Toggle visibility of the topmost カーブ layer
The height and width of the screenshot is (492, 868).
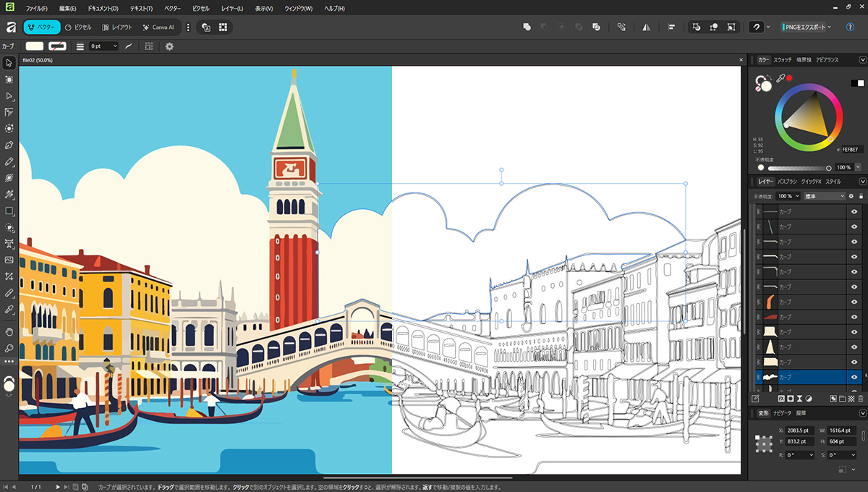[x=854, y=211]
